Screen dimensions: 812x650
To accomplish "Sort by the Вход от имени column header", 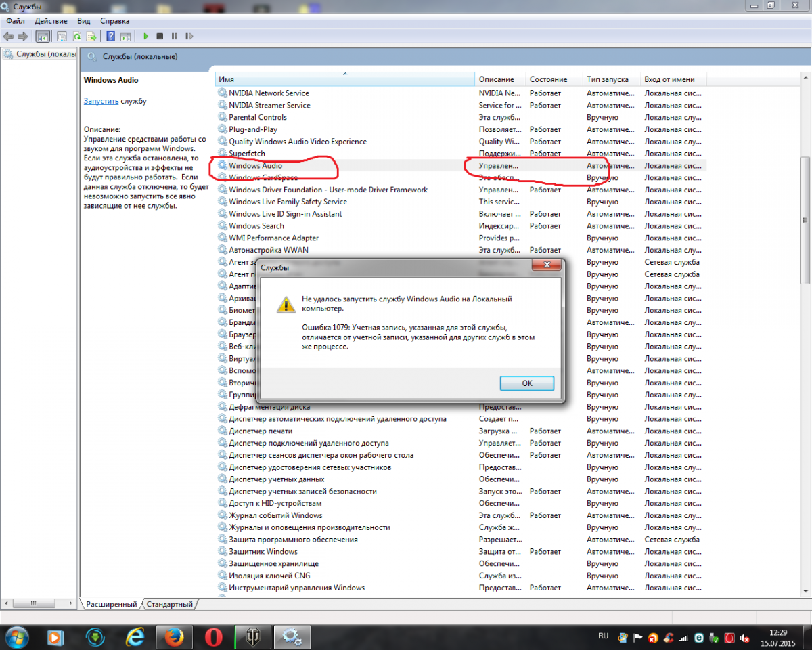I will tap(673, 79).
